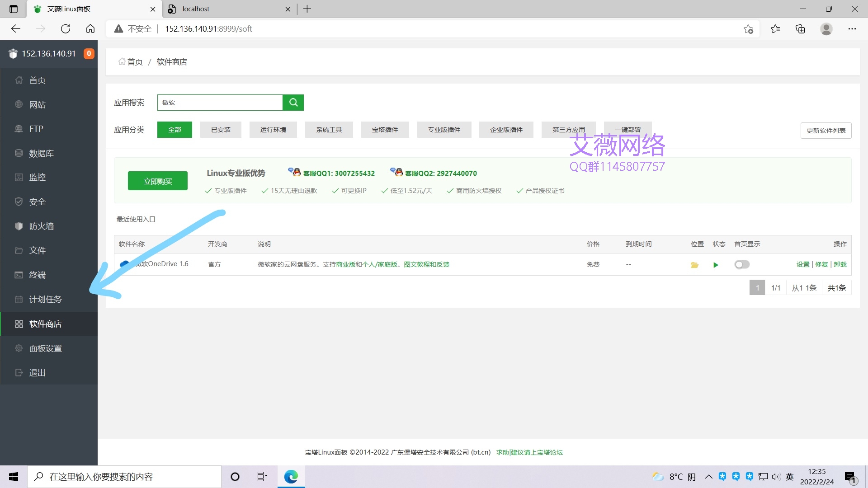
Task: Click the Windows taskbar search box
Action: click(124, 477)
